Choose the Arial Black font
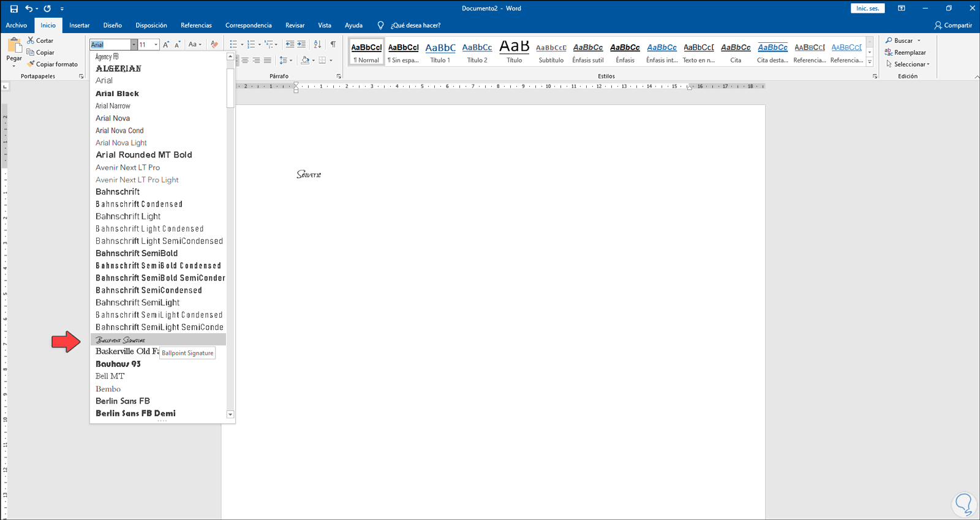Screen dimensions: 980x520 158,93
